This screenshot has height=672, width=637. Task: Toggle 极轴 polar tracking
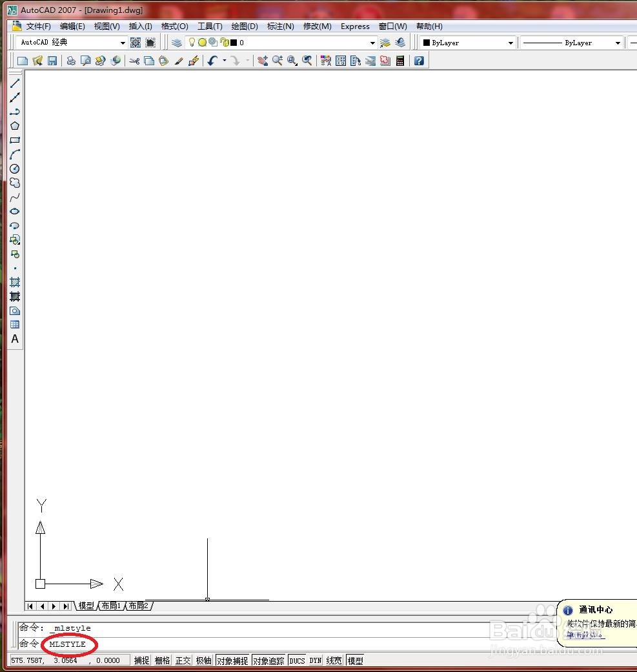click(203, 660)
